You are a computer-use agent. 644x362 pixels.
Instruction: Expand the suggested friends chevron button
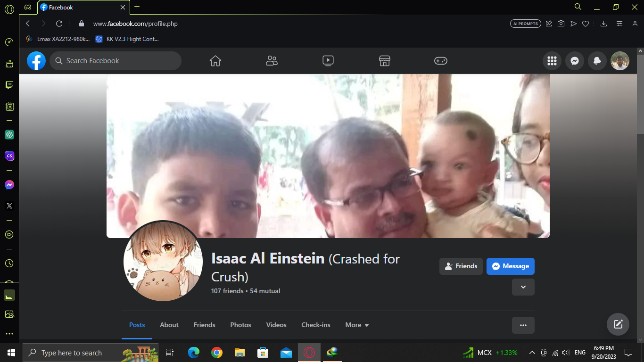[x=523, y=287]
